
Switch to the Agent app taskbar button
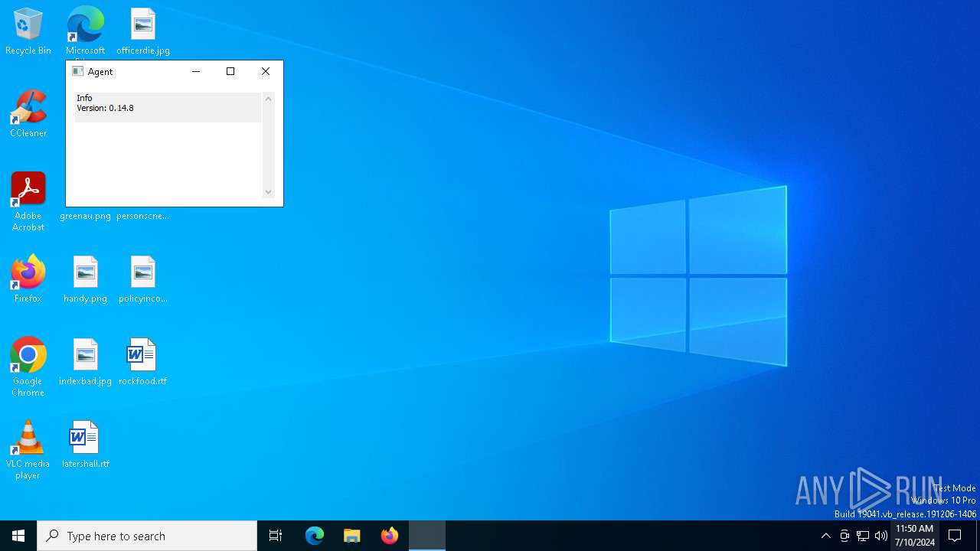[x=427, y=536]
